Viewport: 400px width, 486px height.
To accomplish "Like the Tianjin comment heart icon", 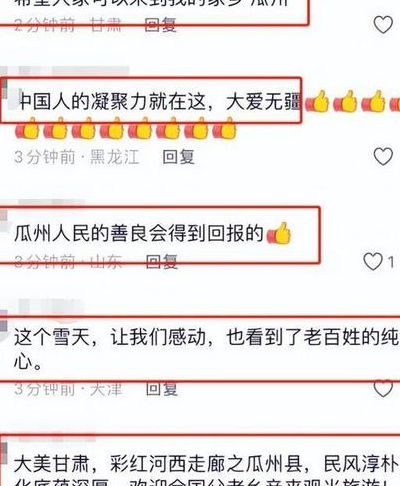I will point(383,388).
